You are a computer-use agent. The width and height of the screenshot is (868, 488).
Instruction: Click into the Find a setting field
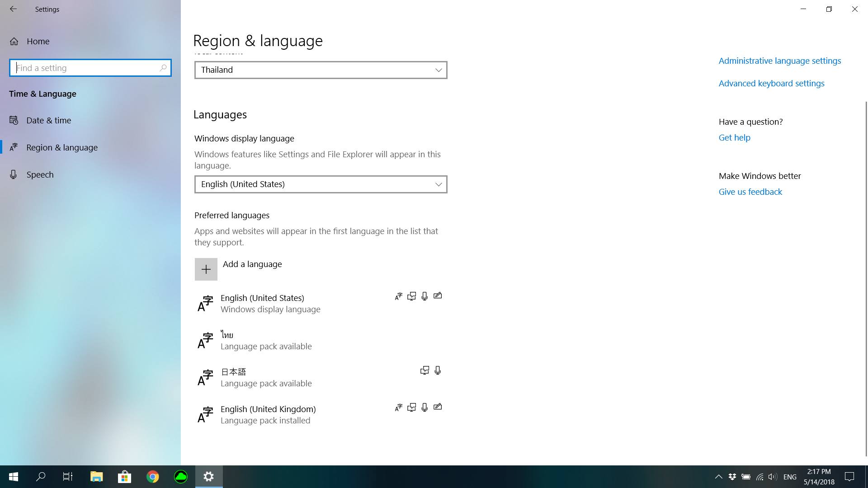tap(86, 68)
